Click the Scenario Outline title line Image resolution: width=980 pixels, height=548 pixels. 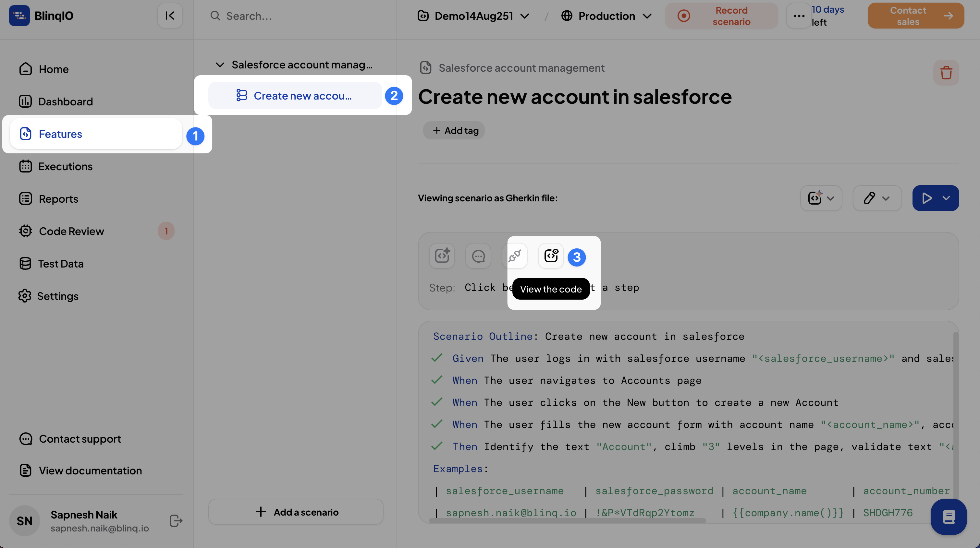click(x=589, y=336)
